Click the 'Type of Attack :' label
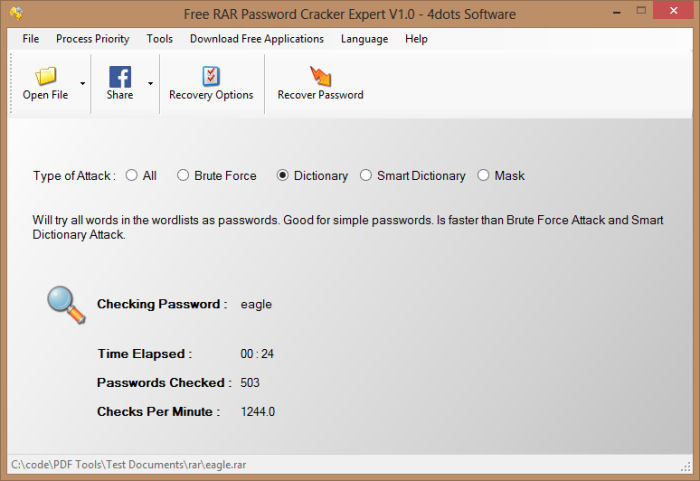700x481 pixels. 74,176
